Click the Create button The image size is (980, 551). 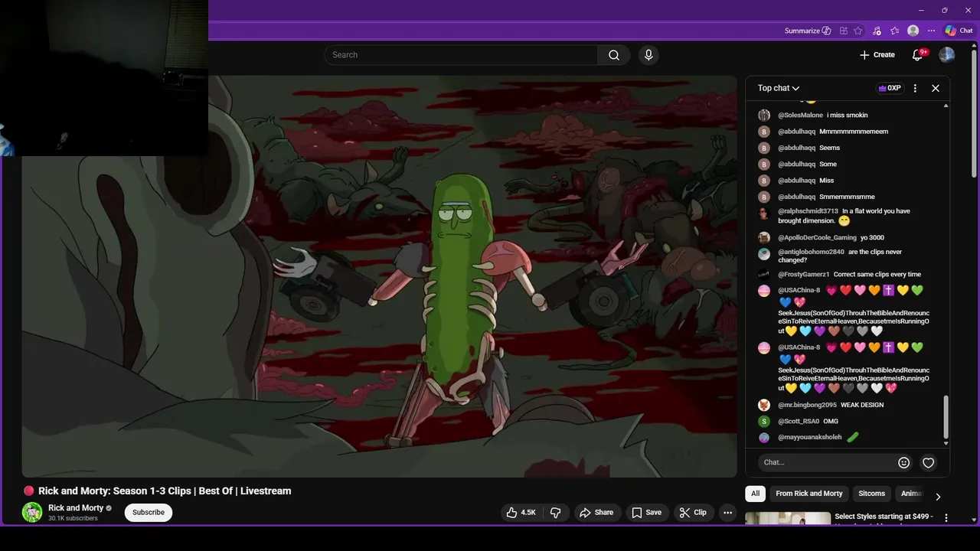click(877, 55)
